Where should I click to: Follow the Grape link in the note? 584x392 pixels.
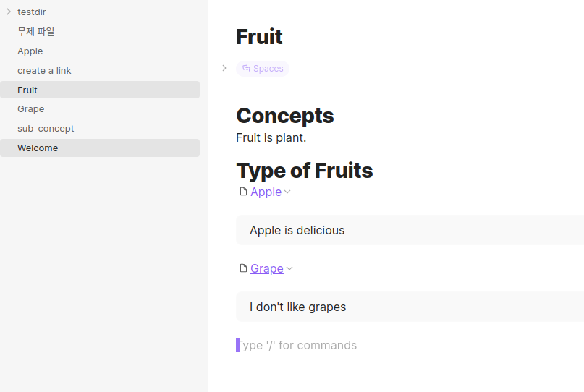tap(266, 268)
